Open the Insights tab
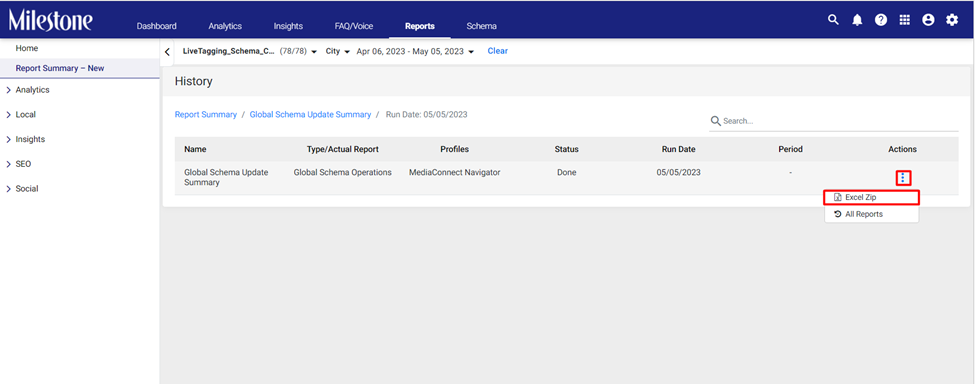 coord(288,26)
